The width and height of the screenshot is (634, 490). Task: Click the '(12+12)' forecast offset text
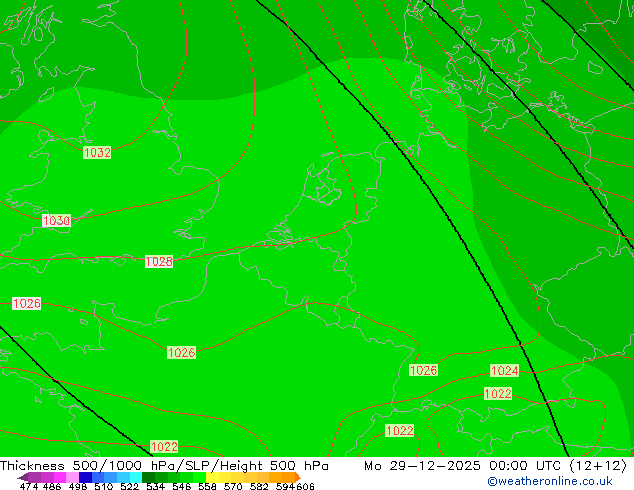tap(598, 466)
